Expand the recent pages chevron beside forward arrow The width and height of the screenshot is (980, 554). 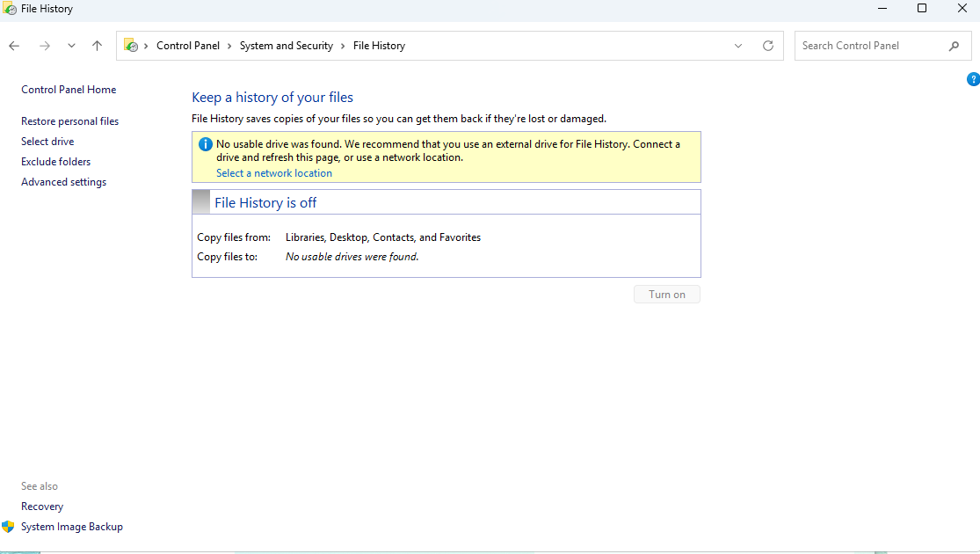pyautogui.click(x=70, y=45)
